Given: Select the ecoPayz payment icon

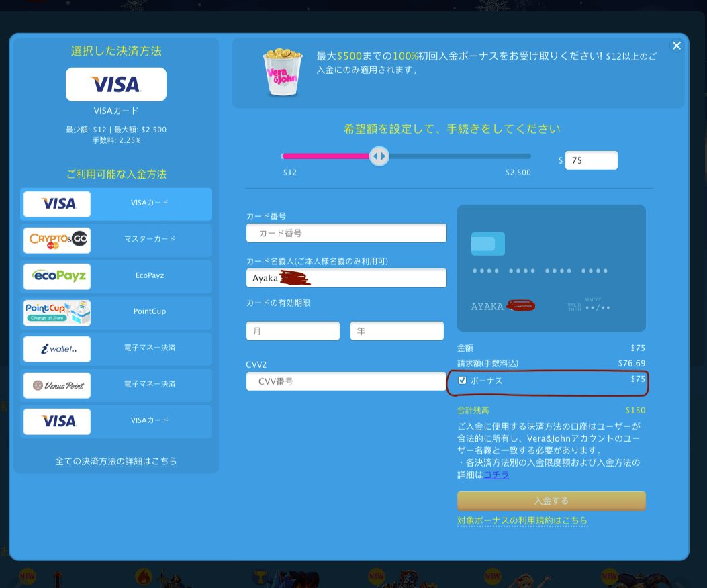Looking at the screenshot, I should [56, 277].
